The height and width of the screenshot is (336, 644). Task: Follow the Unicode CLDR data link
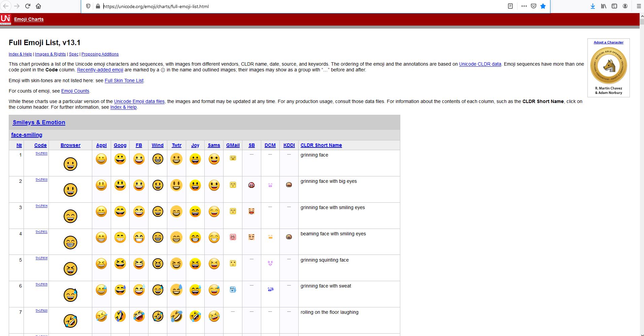coord(480,64)
